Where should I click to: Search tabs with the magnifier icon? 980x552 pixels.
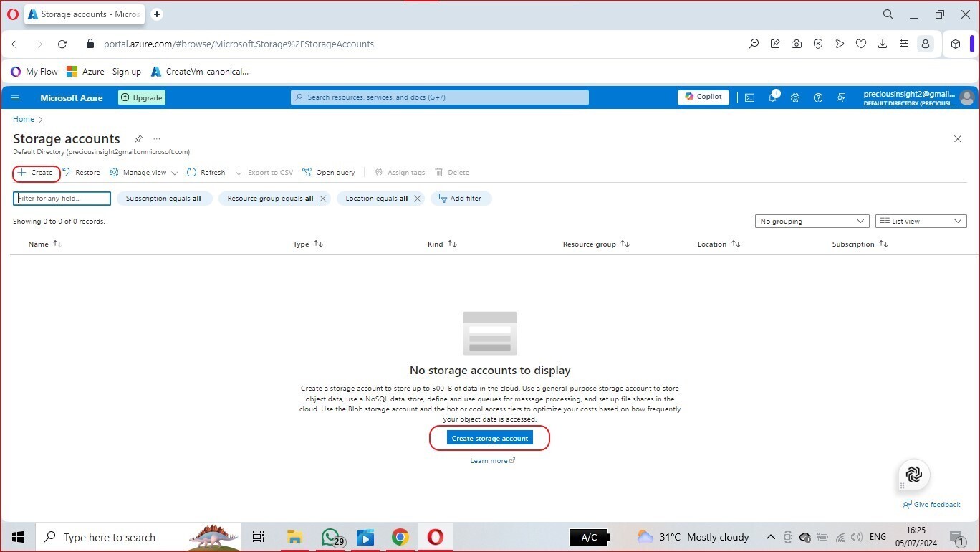(x=888, y=14)
